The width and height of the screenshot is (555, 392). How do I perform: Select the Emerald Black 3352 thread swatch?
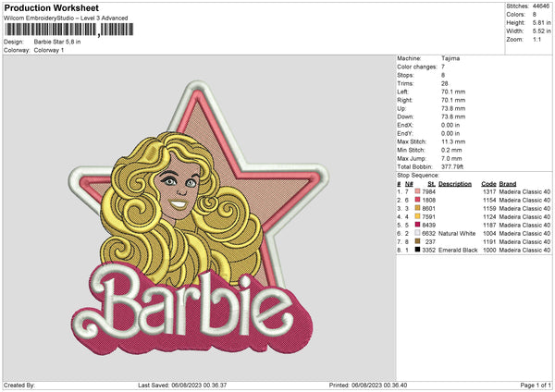418,250
